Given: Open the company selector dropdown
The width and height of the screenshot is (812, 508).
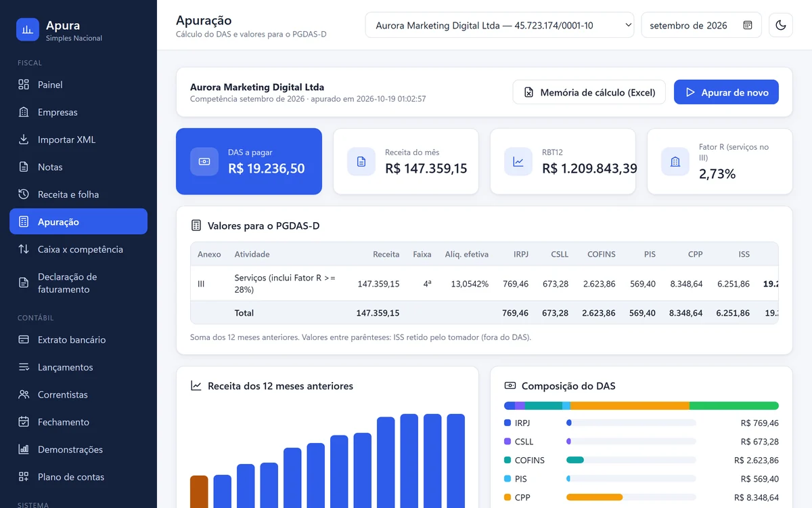Looking at the screenshot, I should [499, 25].
